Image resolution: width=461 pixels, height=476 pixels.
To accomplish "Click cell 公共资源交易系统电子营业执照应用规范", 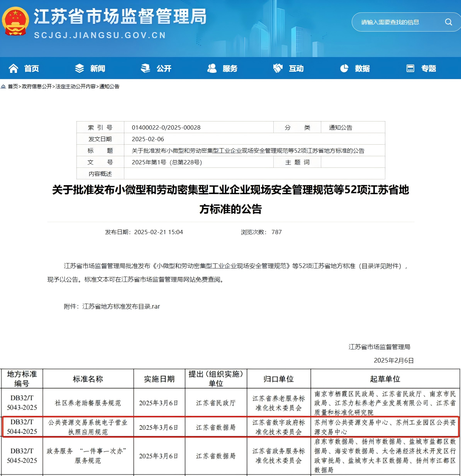I will [x=88, y=427].
